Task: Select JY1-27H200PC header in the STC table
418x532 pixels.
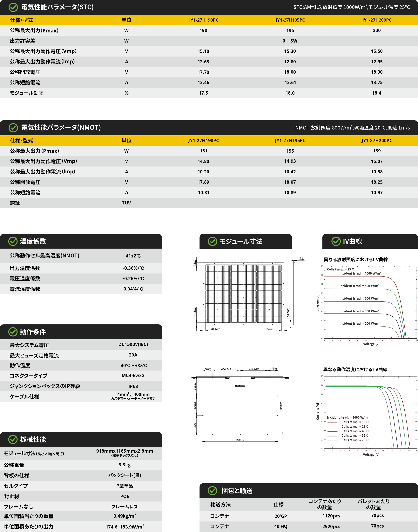Action: [x=377, y=20]
